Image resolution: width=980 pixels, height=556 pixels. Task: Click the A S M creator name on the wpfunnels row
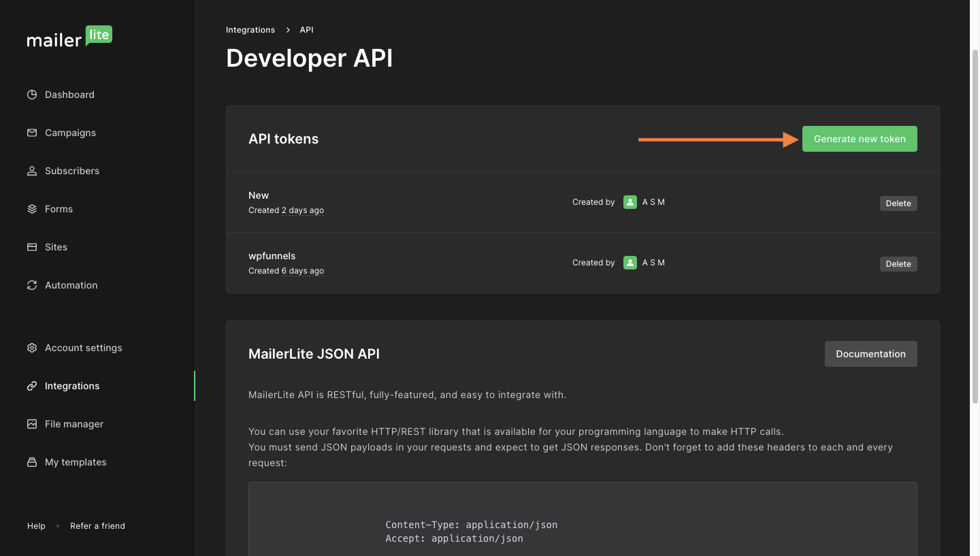[x=653, y=263]
